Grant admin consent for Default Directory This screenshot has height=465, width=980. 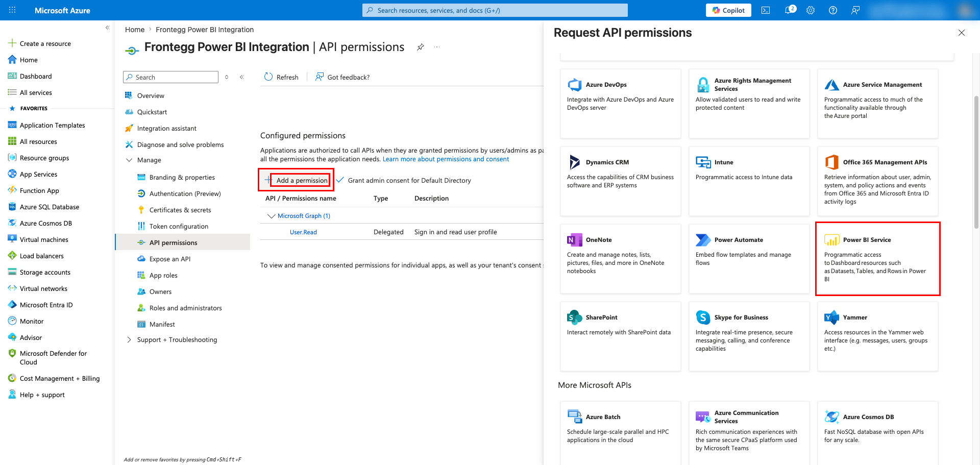click(x=404, y=180)
